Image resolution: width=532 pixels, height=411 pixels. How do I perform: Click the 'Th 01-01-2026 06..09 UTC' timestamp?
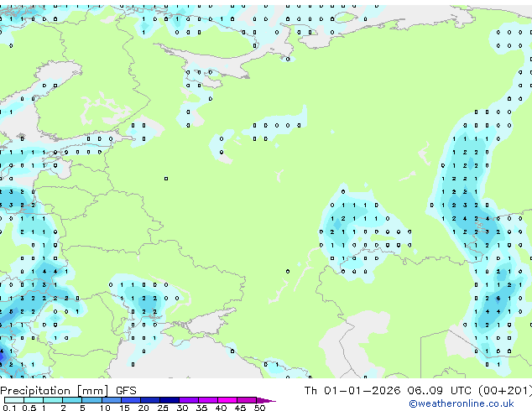388,391
